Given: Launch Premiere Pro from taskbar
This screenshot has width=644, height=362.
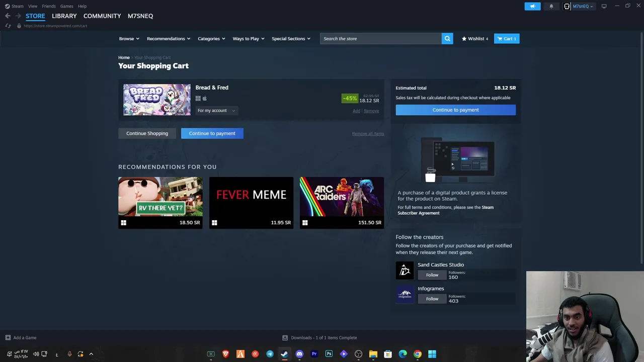Looking at the screenshot, I should click(x=314, y=354).
